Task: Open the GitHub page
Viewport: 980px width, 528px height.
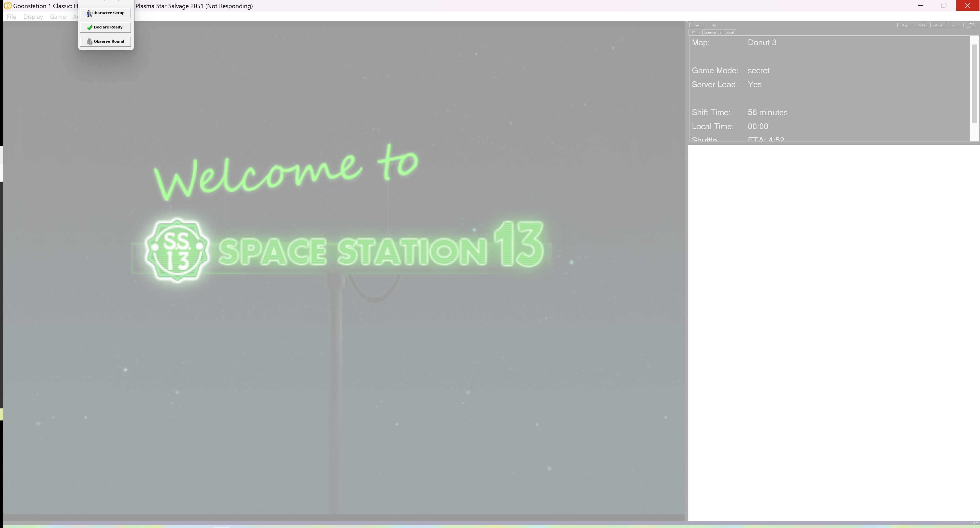Action: [938, 25]
